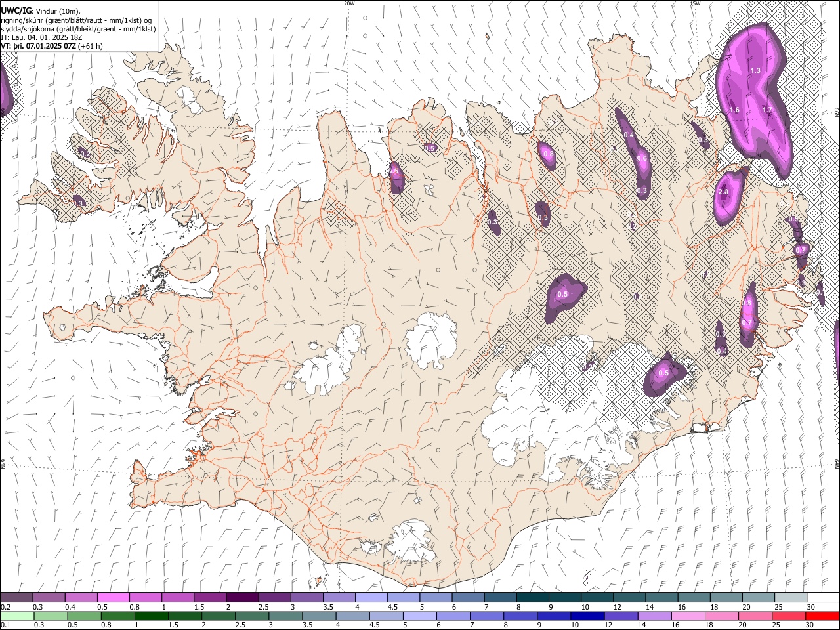Screen dimensions: 840x630
Task: Click the UWC/IG title in the header
Action: pyautogui.click(x=16, y=10)
